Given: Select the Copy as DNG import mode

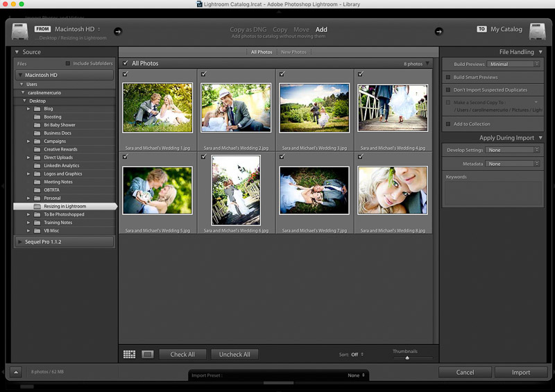Looking at the screenshot, I should click(248, 30).
